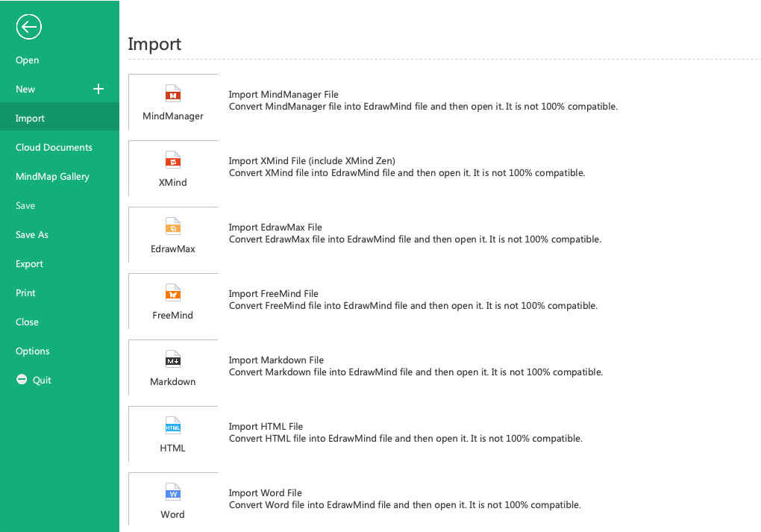Click the EdrawMax file icon
This screenshot has height=532, width=761.
(x=173, y=227)
